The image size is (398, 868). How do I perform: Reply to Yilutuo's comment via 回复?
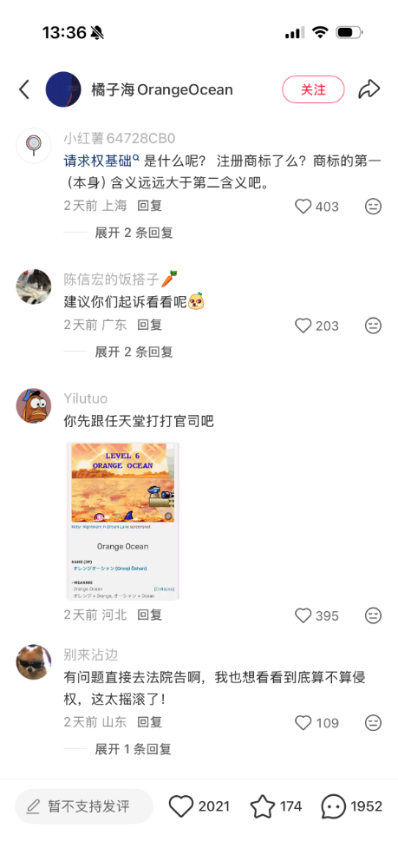[149, 615]
